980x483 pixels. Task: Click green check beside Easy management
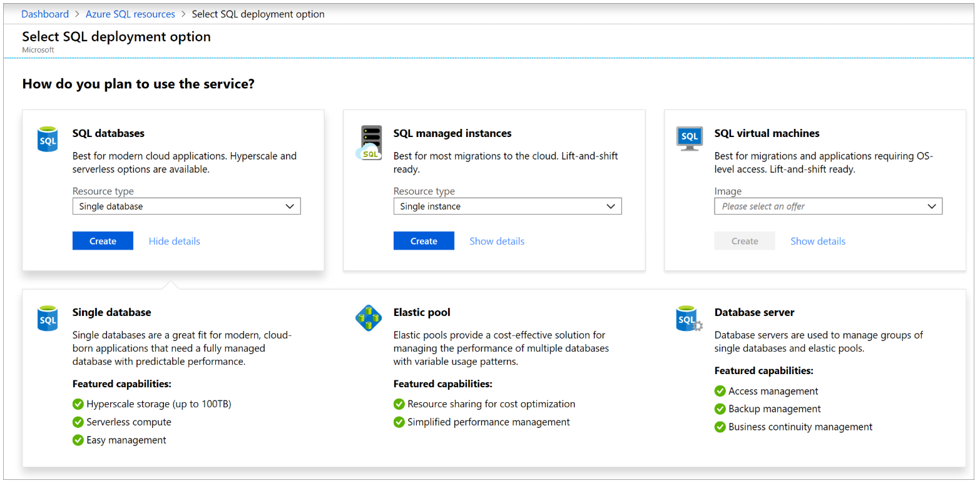pyautogui.click(x=78, y=440)
